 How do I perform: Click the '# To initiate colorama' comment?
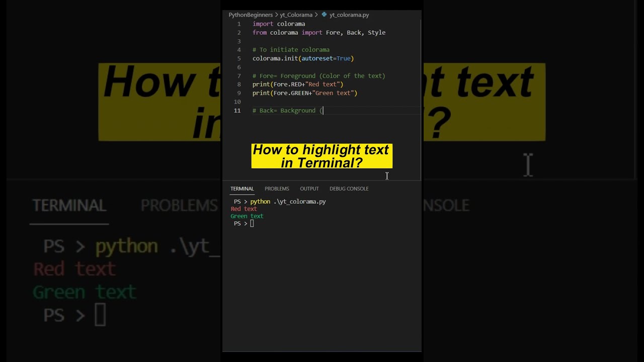click(291, 50)
